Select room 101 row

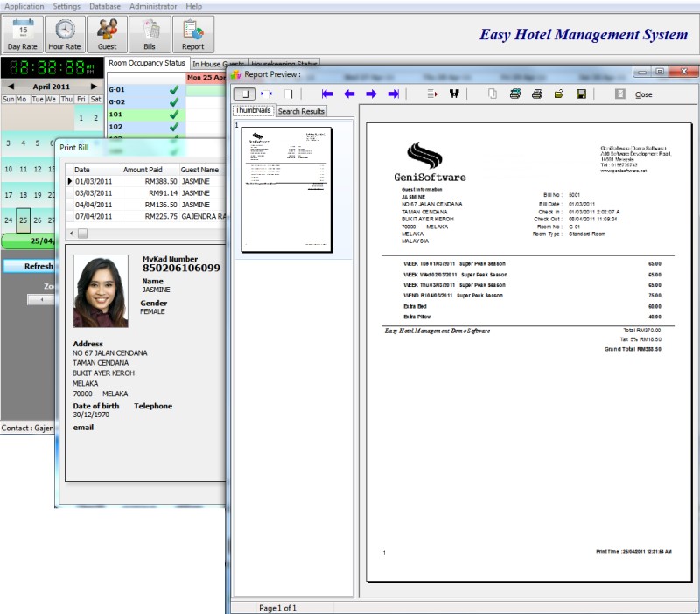coord(146,115)
